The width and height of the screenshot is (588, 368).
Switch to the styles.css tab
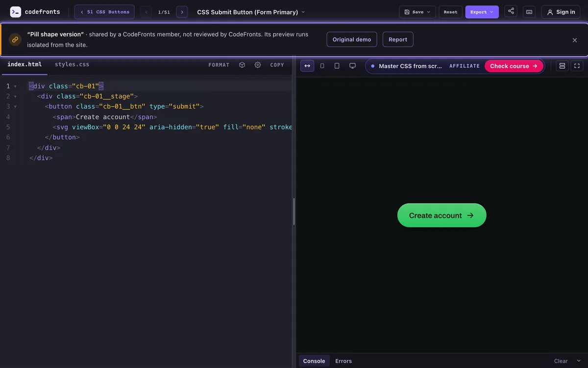(72, 64)
